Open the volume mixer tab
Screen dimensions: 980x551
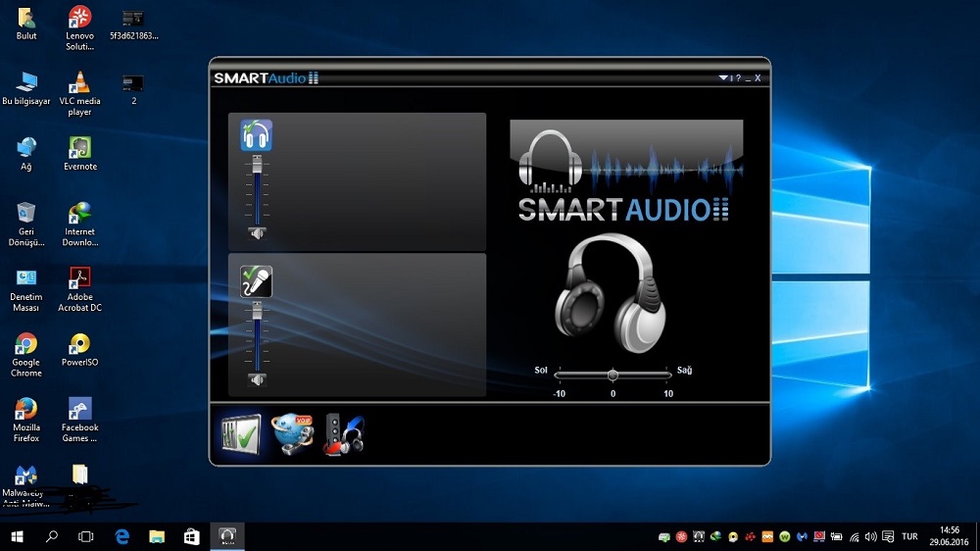coord(241,433)
